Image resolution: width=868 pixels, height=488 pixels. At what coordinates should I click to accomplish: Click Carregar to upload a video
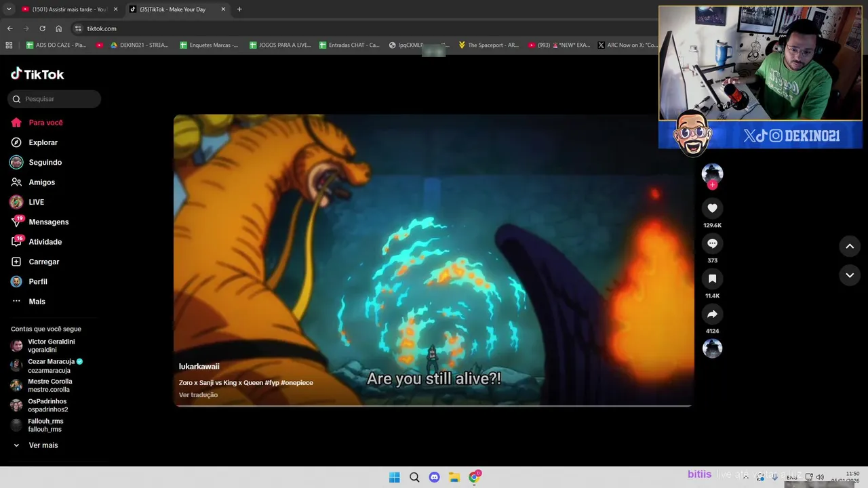pyautogui.click(x=35, y=262)
